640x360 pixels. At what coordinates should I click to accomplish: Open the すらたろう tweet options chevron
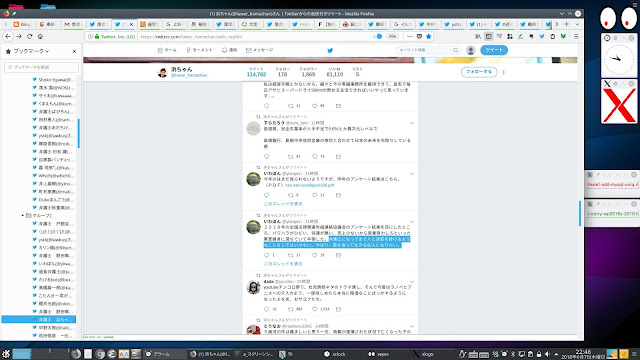(412, 123)
